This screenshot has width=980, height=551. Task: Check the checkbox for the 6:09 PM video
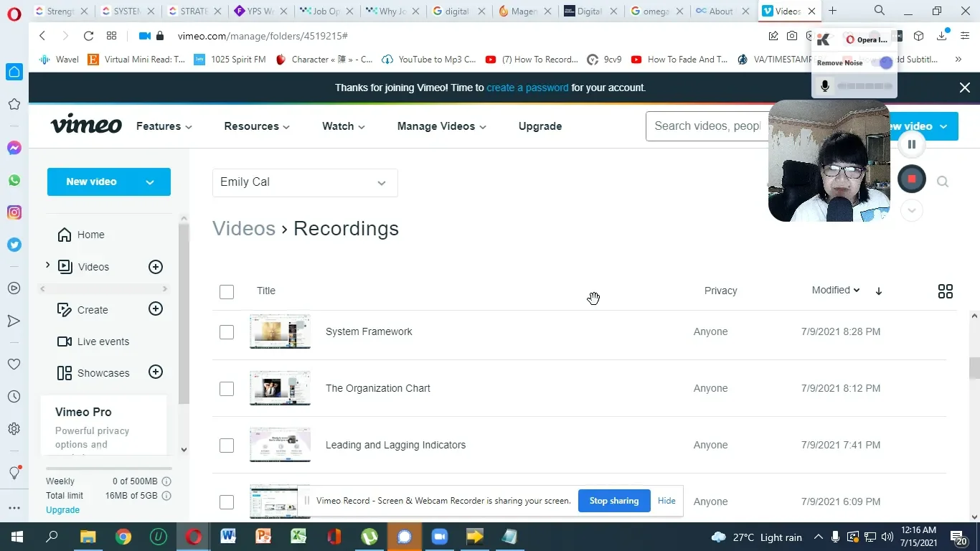point(227,502)
